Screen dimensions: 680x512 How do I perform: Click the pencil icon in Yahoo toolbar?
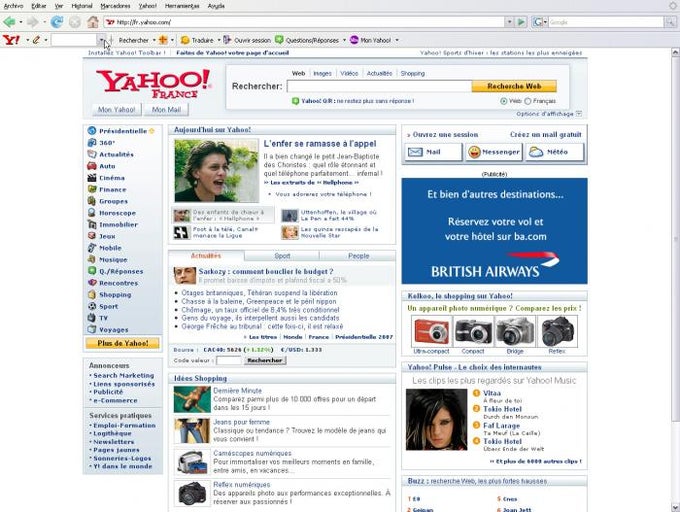pyautogui.click(x=36, y=40)
